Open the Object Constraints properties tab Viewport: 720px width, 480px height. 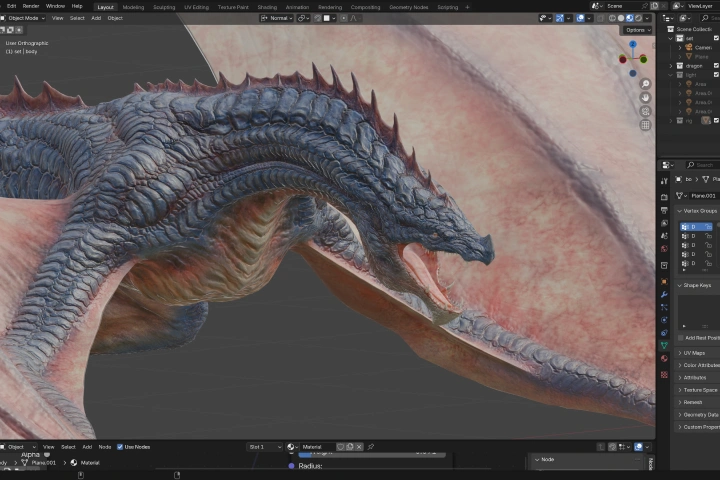[x=664, y=333]
